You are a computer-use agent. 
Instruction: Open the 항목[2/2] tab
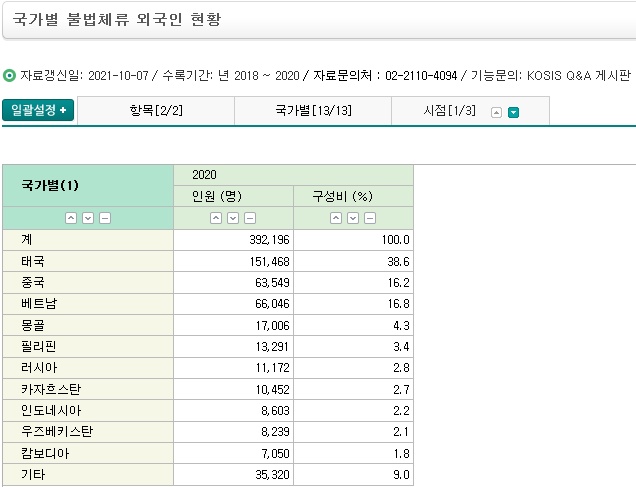(x=155, y=111)
